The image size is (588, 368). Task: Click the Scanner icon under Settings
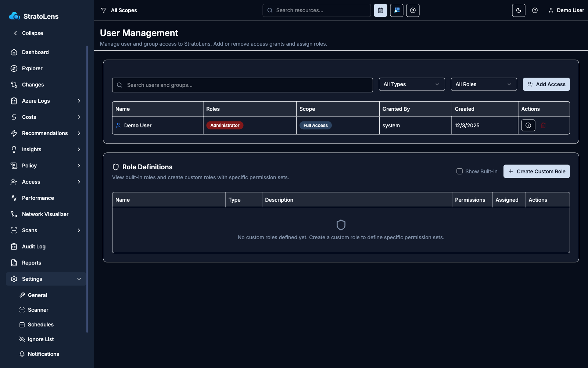(x=22, y=310)
